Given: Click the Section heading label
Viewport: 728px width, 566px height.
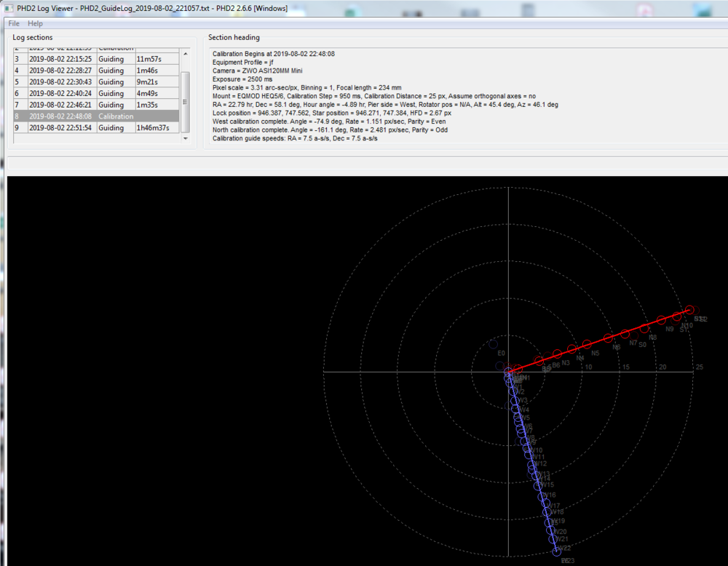Looking at the screenshot, I should (234, 37).
